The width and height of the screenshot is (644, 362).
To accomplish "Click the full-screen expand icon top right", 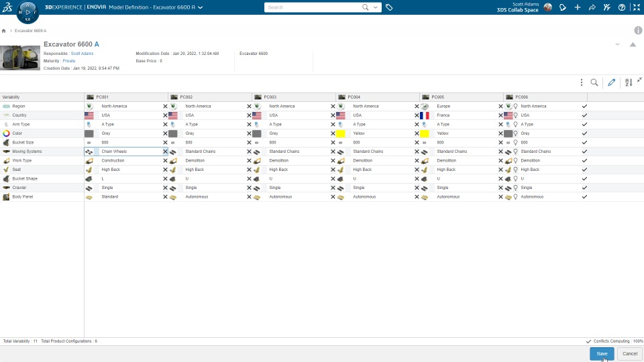I will [x=636, y=7].
